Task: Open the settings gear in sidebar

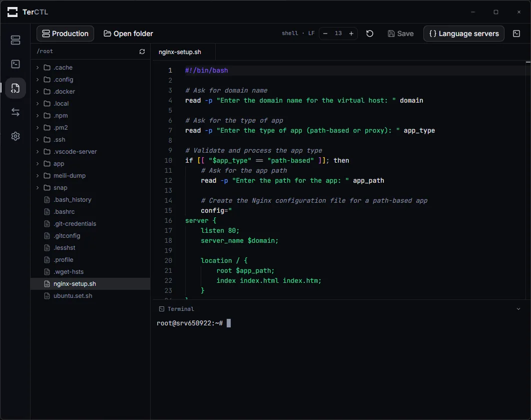Action: click(x=15, y=136)
